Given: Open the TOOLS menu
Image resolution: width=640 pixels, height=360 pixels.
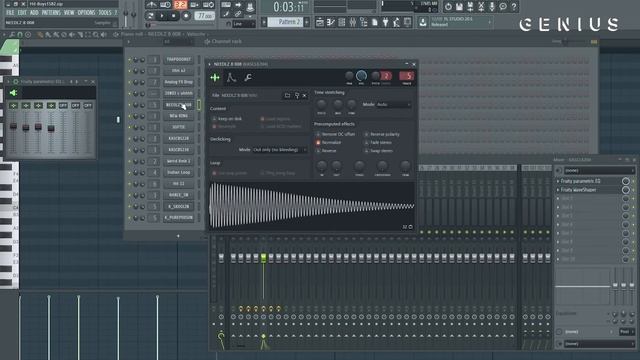Looking at the screenshot, I should click(105, 13).
